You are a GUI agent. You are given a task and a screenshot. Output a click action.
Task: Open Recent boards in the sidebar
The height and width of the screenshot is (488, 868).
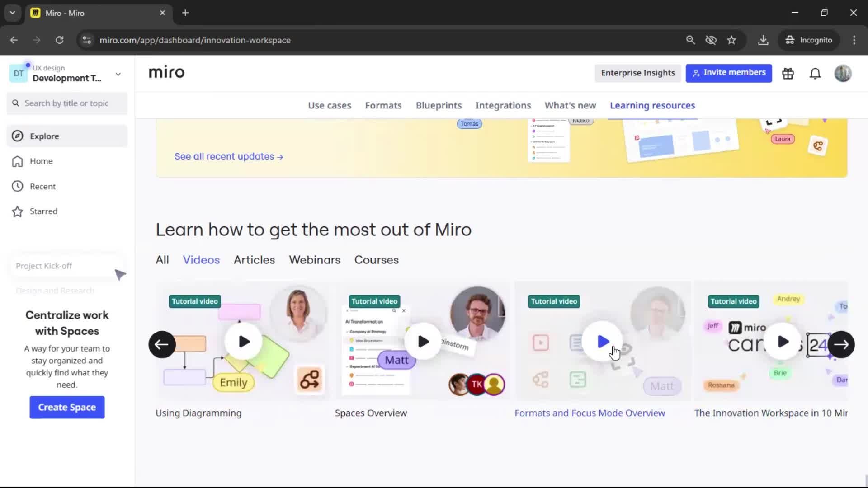(x=67, y=186)
